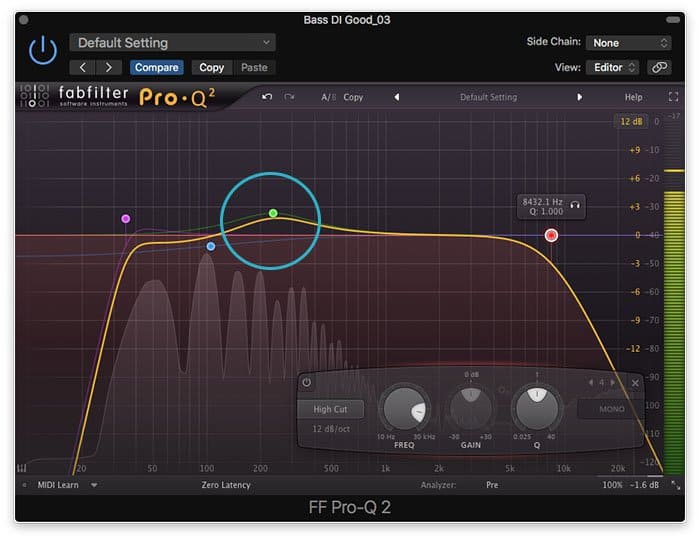Go to the next preset with right chevron

point(108,67)
